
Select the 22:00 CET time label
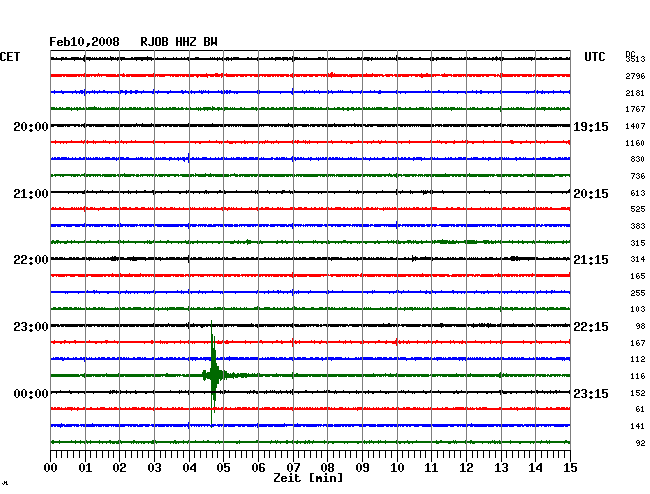click(31, 260)
